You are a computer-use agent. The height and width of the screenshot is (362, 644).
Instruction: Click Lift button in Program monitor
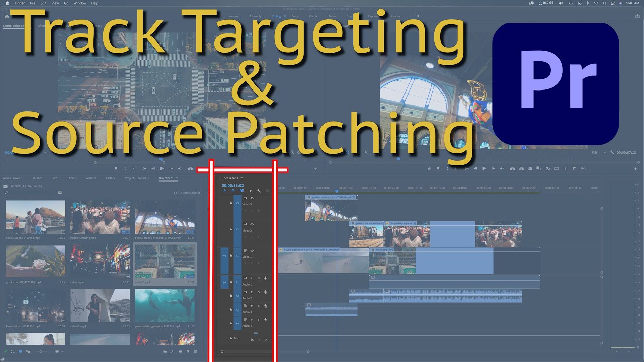click(512, 169)
